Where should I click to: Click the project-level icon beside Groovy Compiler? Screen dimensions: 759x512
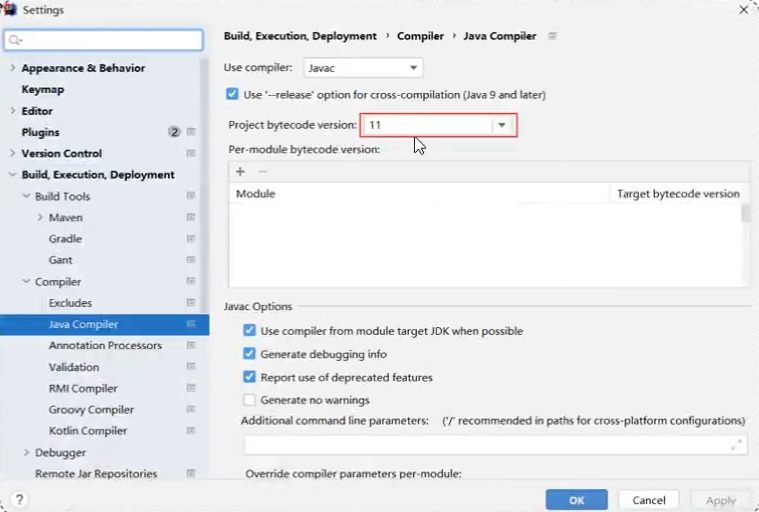pyautogui.click(x=191, y=409)
